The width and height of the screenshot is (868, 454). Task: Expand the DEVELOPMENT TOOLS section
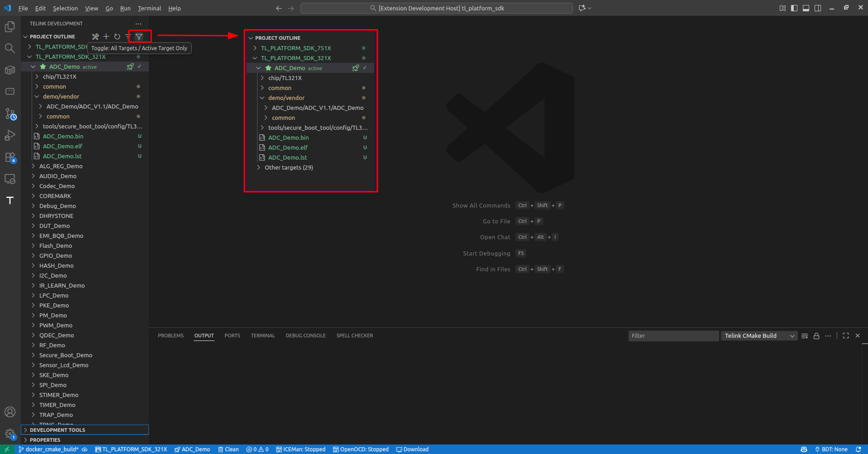85,430
